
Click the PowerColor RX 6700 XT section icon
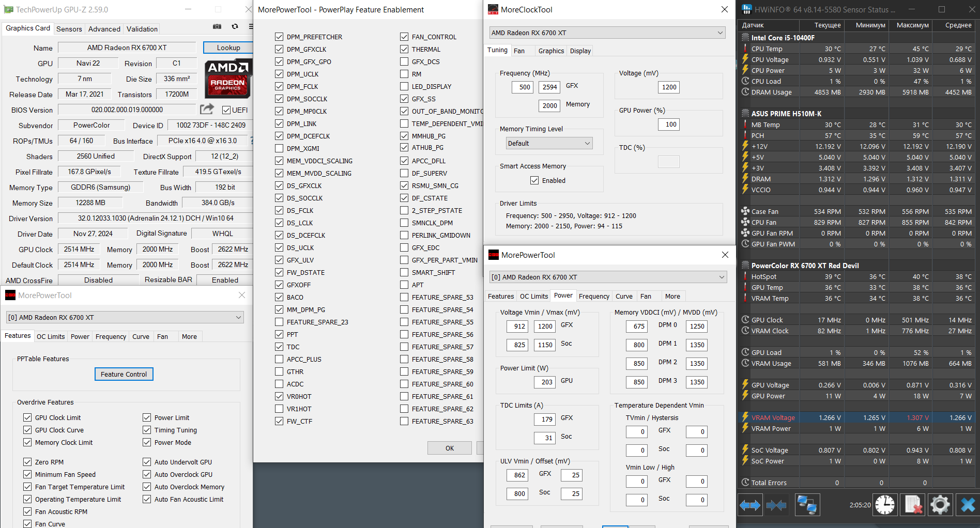coord(745,266)
